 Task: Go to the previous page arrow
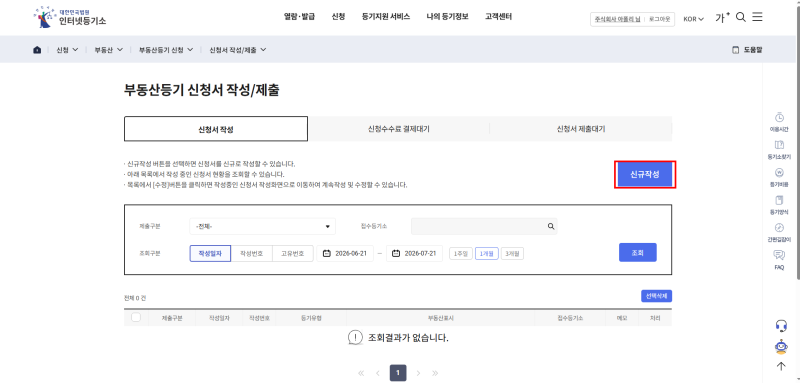(378, 373)
